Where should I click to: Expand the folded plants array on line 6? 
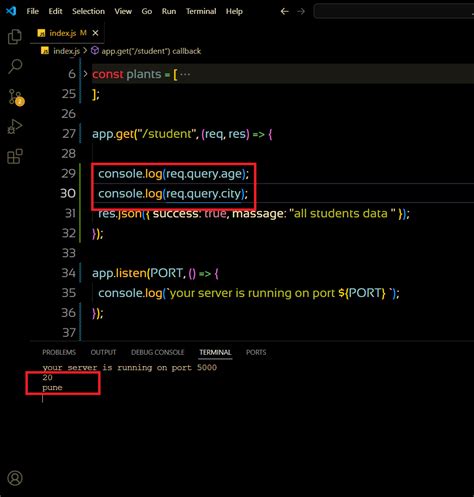85,74
